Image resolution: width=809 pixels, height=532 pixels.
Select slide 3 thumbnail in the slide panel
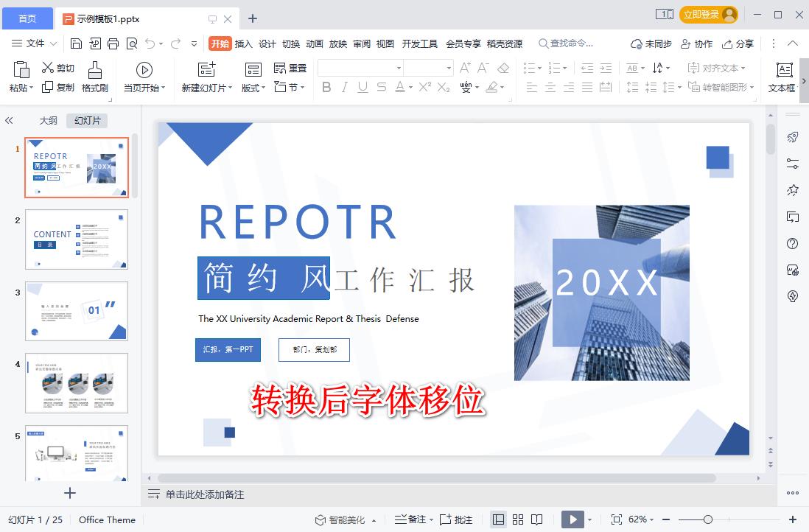(x=77, y=312)
